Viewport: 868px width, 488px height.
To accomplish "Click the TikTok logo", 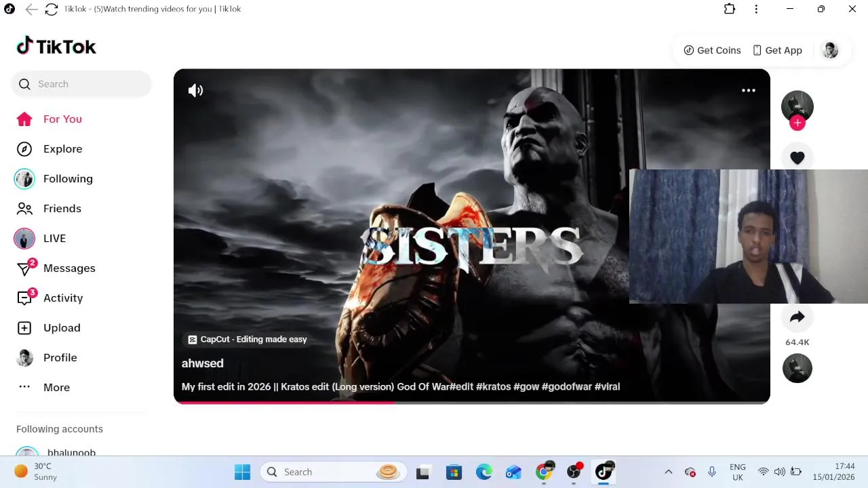I will coord(56,46).
